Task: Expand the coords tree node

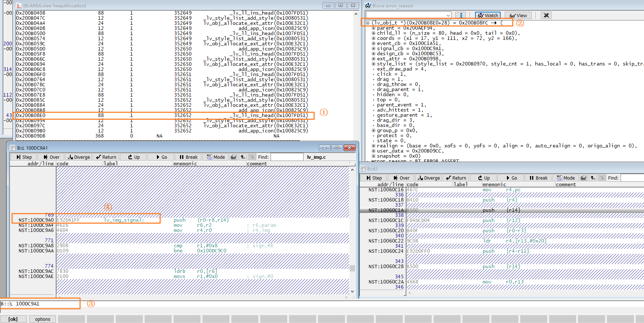Action: click(373, 38)
